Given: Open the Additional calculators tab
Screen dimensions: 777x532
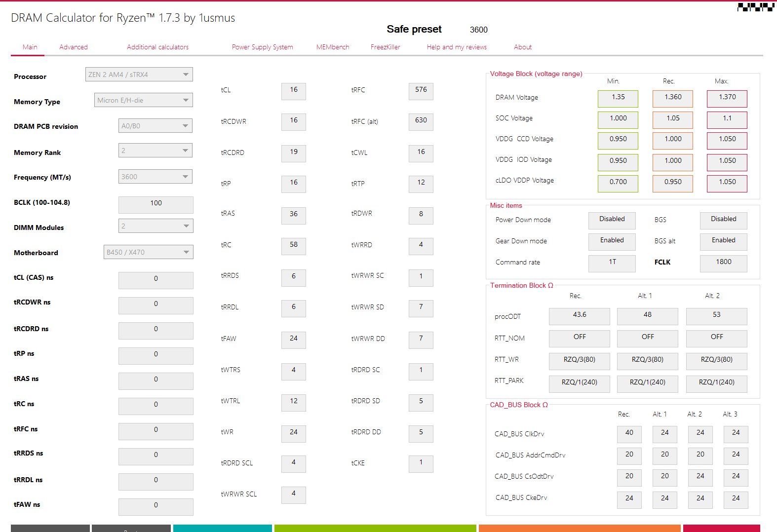Looking at the screenshot, I should (157, 47).
